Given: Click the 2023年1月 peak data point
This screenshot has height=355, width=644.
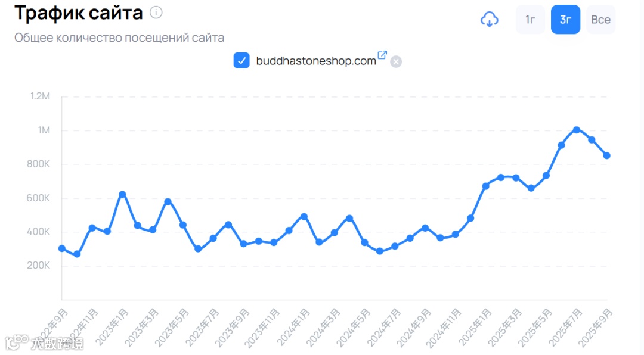Looking at the screenshot, I should (122, 194).
